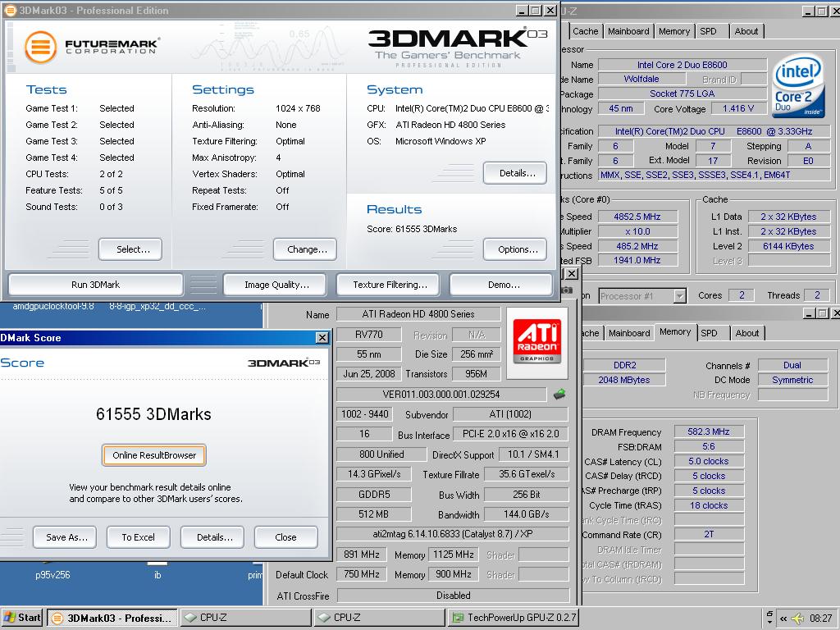
Task: Select the 8-8-igp_xp32_dd_ccc desktop item
Action: click(x=157, y=307)
